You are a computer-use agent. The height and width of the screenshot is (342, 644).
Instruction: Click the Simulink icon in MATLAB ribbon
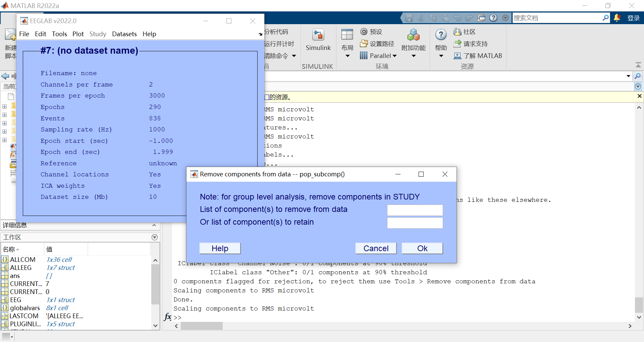[318, 35]
